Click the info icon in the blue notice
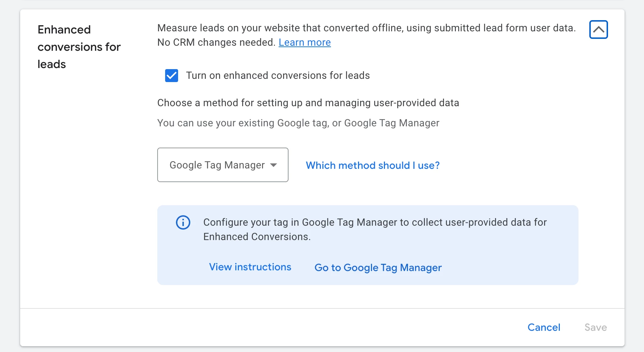 click(x=183, y=222)
